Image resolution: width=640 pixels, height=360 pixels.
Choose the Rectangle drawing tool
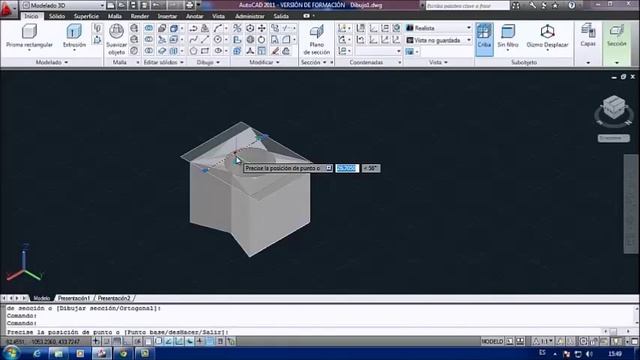point(205,51)
